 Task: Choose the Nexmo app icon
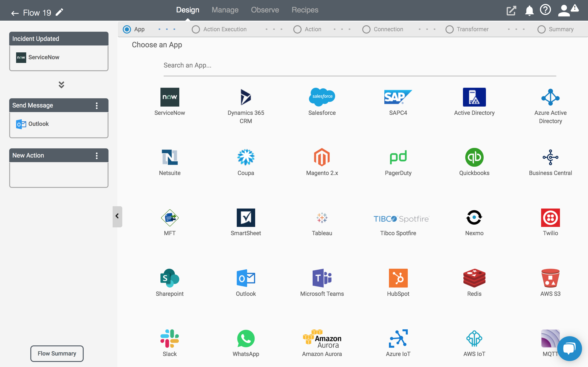[474, 217]
